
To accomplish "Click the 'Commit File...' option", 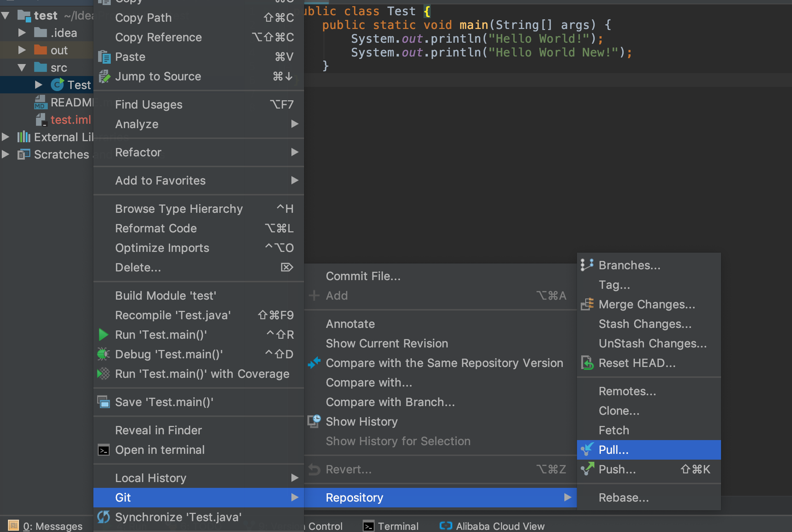I will (363, 275).
